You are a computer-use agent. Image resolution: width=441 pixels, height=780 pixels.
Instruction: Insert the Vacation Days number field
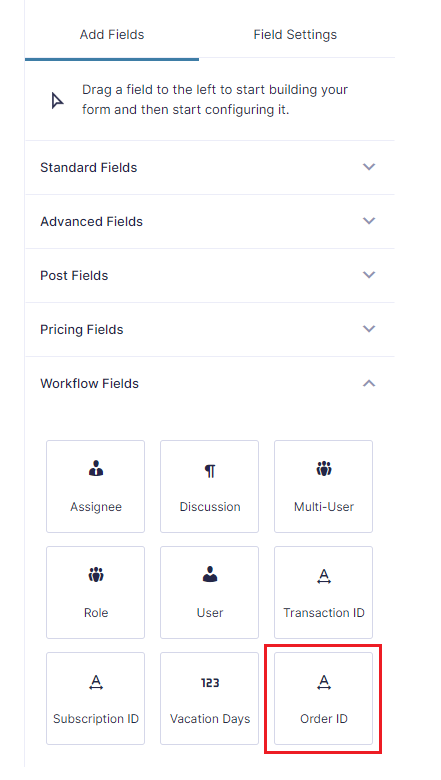209,698
